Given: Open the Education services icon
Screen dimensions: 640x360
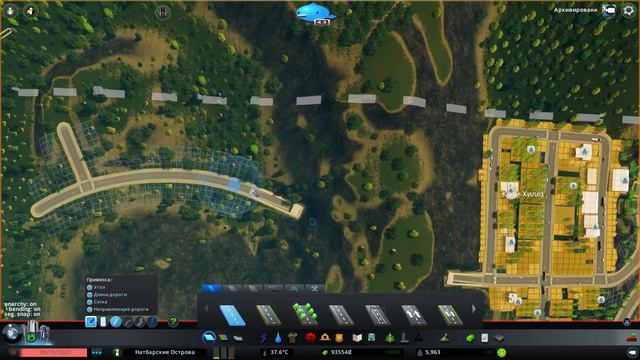Looking at the screenshot, I should 357,338.
